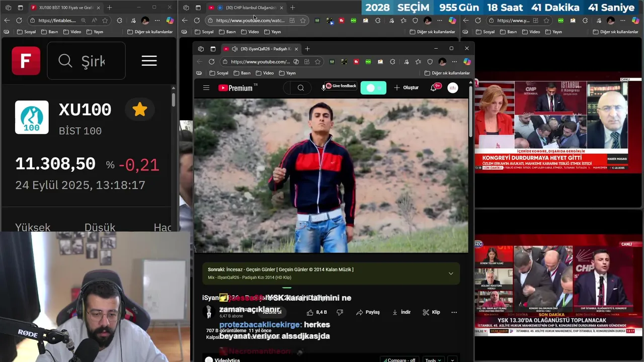Open the Videolytics Tools dropdown
Screen dimensions: 644x362
433,360
